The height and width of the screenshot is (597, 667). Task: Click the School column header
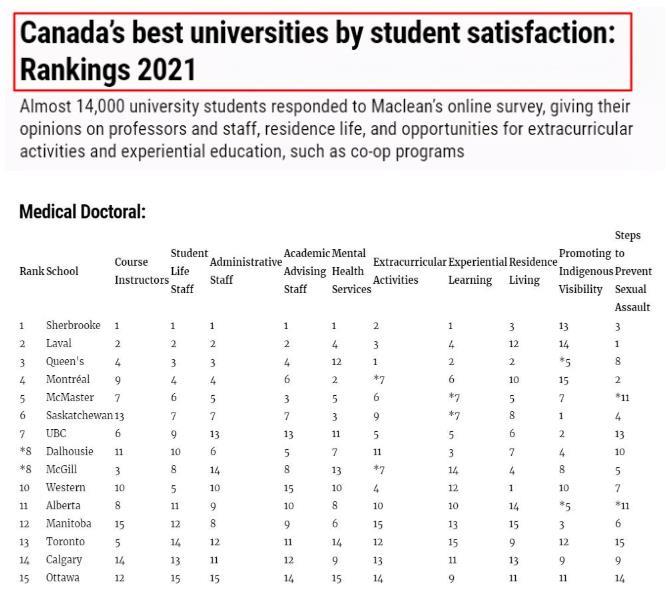(62, 271)
